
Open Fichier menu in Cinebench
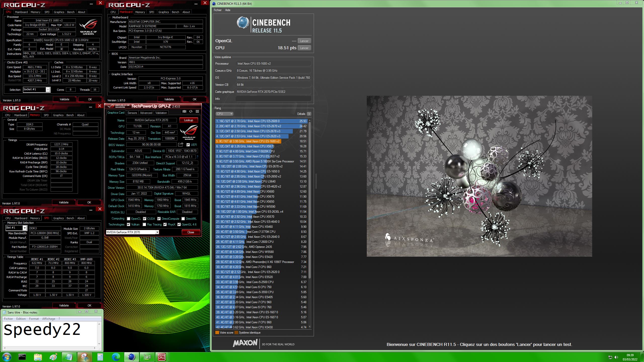tap(218, 10)
